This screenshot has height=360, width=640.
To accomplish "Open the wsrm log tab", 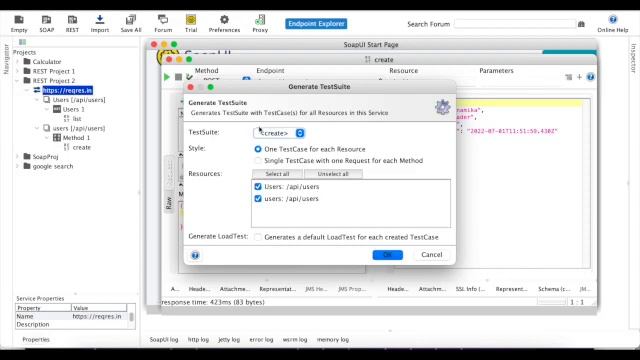I will [295, 340].
